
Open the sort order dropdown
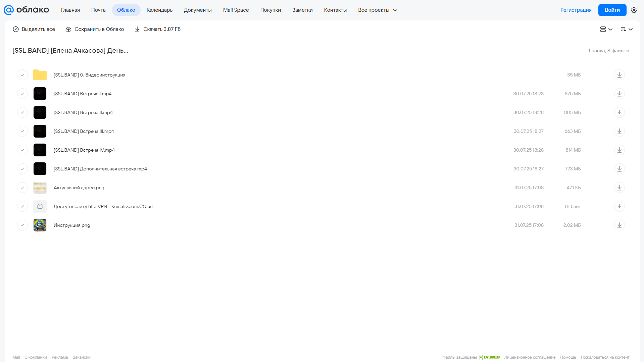(x=626, y=29)
